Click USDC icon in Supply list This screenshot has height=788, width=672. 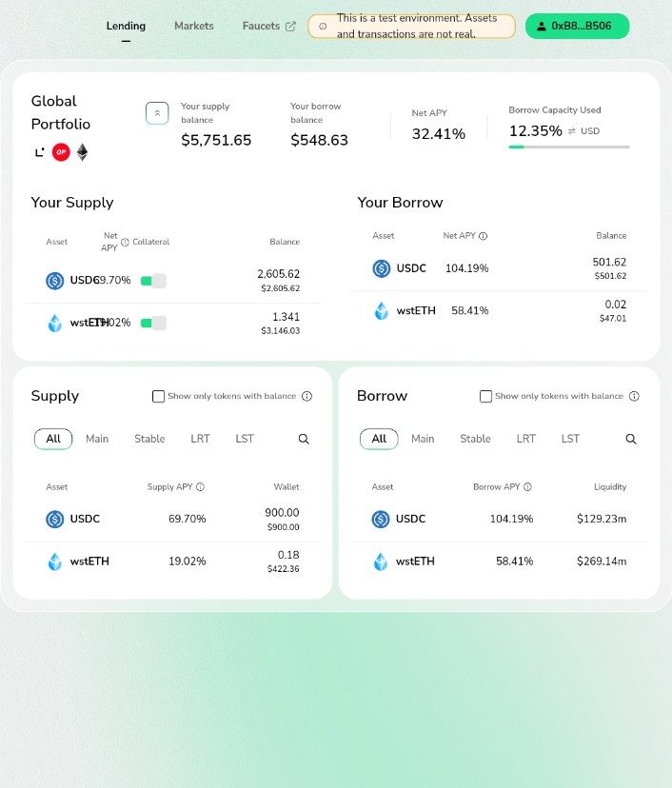pyautogui.click(x=55, y=519)
